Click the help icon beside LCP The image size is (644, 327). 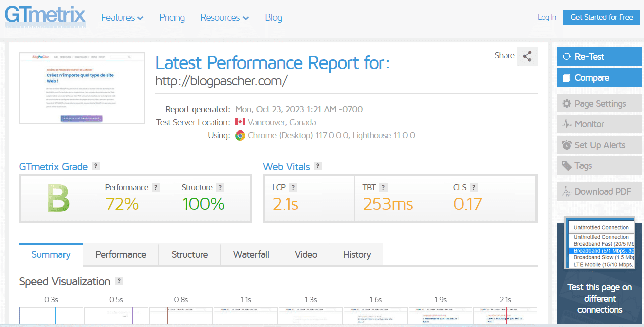click(293, 187)
